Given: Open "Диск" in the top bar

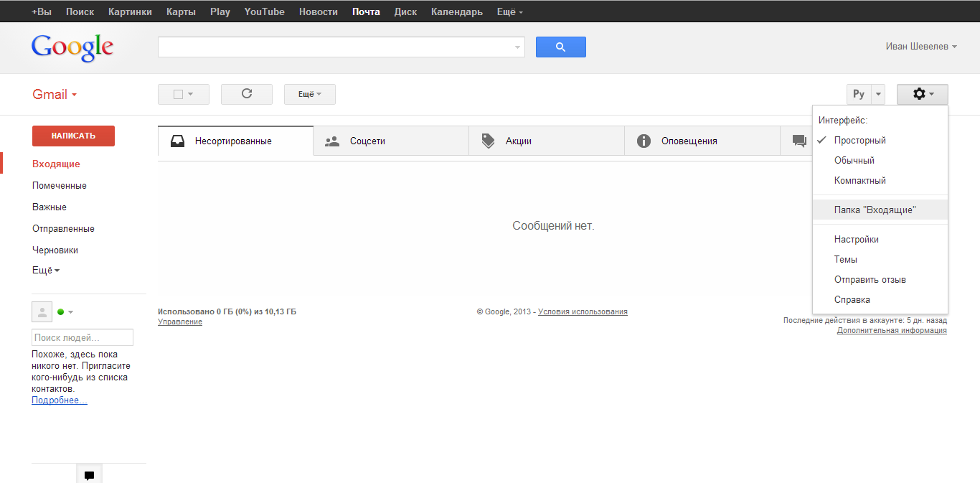Looking at the screenshot, I should point(405,12).
